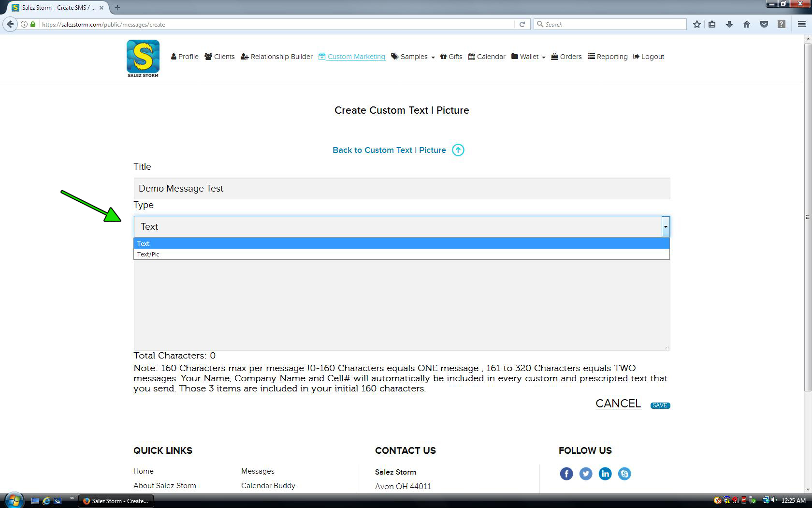Click the browser back arrow button
Screen dimensions: 812x508
[x=10, y=24]
